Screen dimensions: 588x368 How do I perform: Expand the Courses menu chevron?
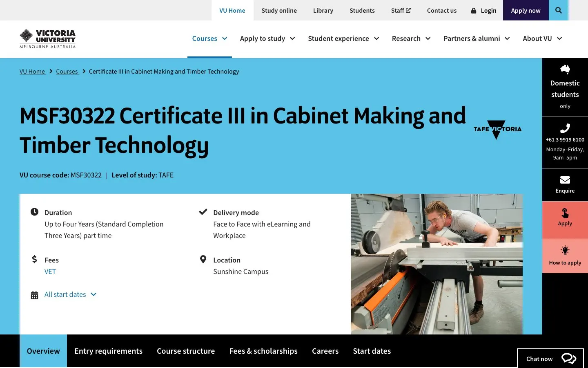pyautogui.click(x=225, y=38)
